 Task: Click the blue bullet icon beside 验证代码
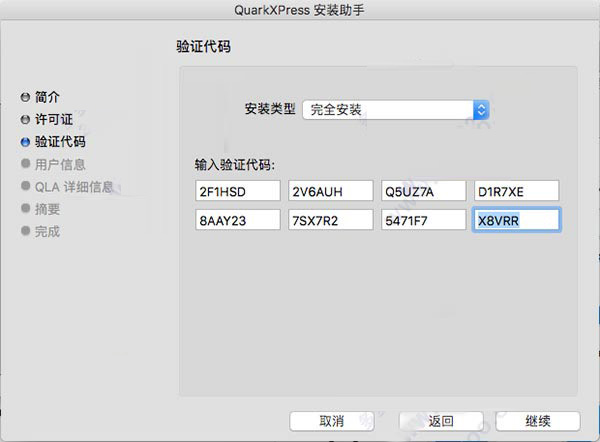coord(25,142)
